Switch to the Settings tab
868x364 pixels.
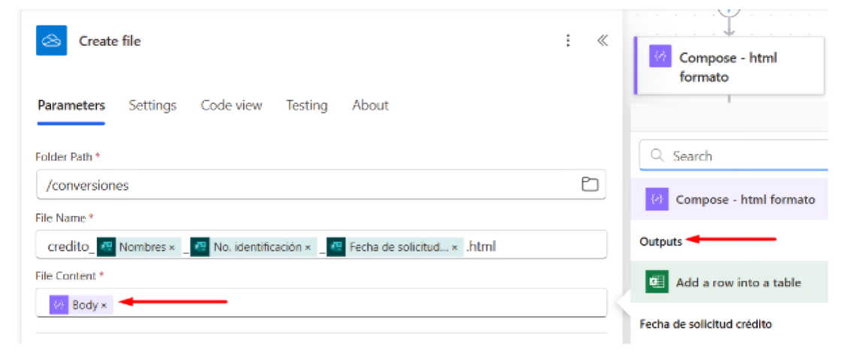coord(153,105)
